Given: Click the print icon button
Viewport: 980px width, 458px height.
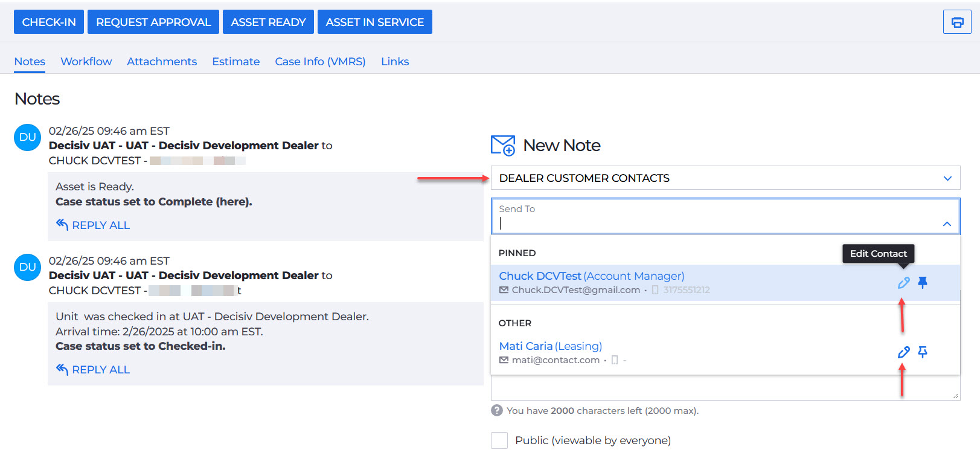Looking at the screenshot, I should coord(956,22).
